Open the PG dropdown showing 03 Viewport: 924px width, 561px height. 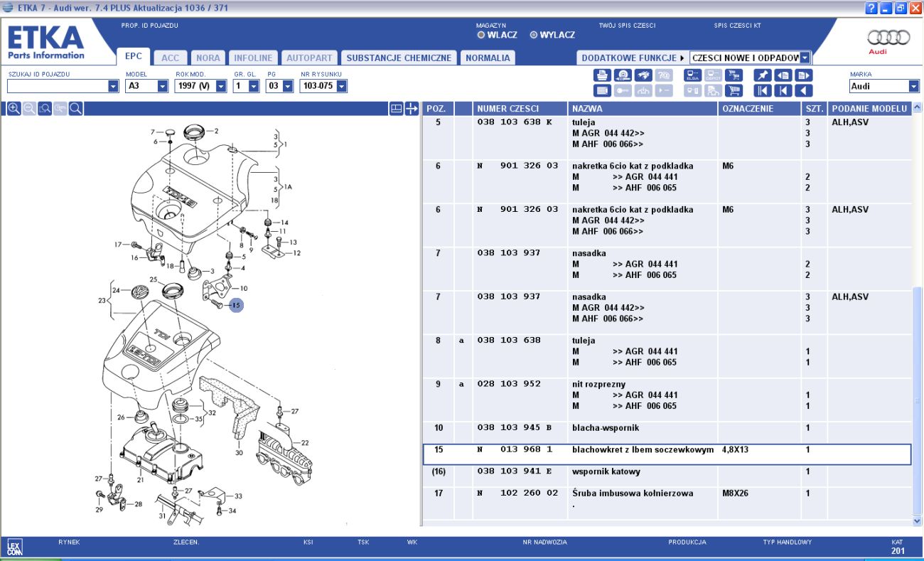click(287, 86)
